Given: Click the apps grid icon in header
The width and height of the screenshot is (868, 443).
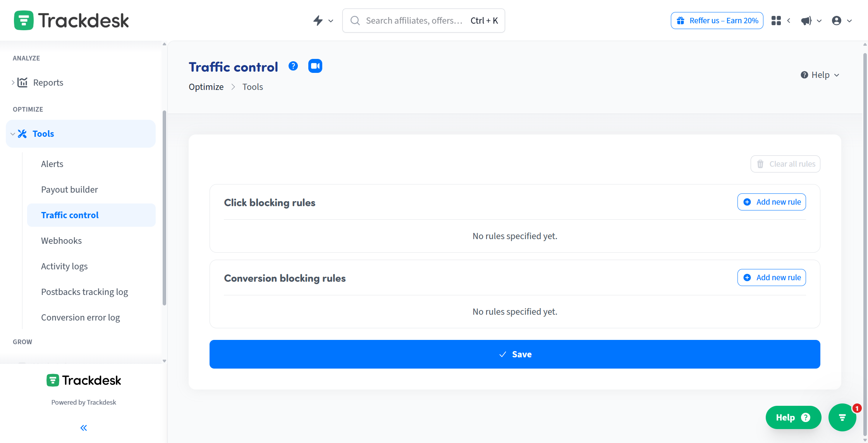Looking at the screenshot, I should [776, 21].
